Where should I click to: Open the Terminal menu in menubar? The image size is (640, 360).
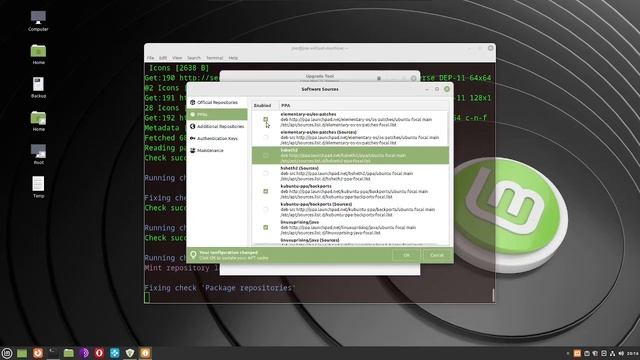pyautogui.click(x=215, y=58)
